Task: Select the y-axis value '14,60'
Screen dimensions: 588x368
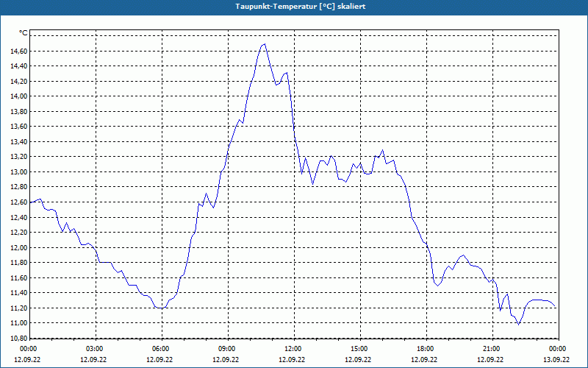Action: 19,51
